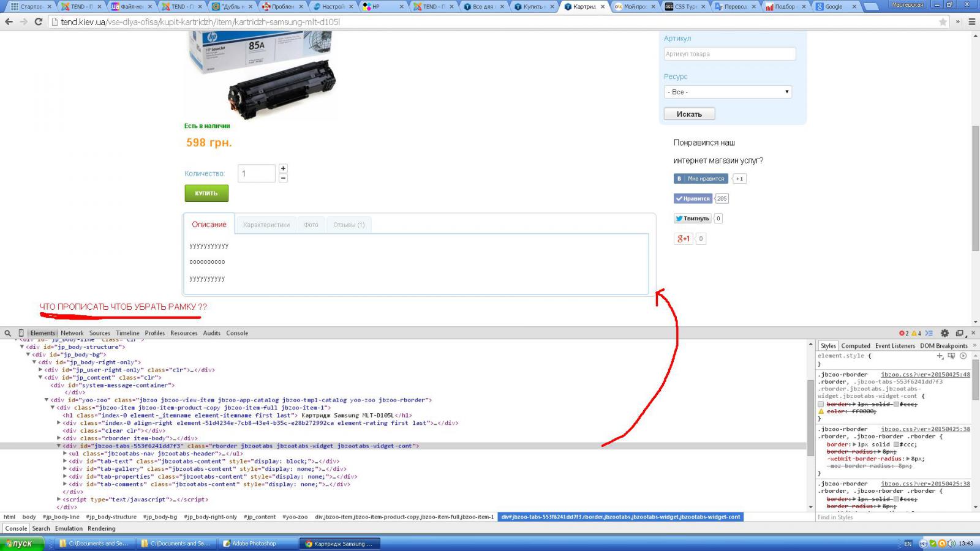Screen dimensions: 980x551
Task: Toggle the element state icon in Styles
Action: click(951, 356)
